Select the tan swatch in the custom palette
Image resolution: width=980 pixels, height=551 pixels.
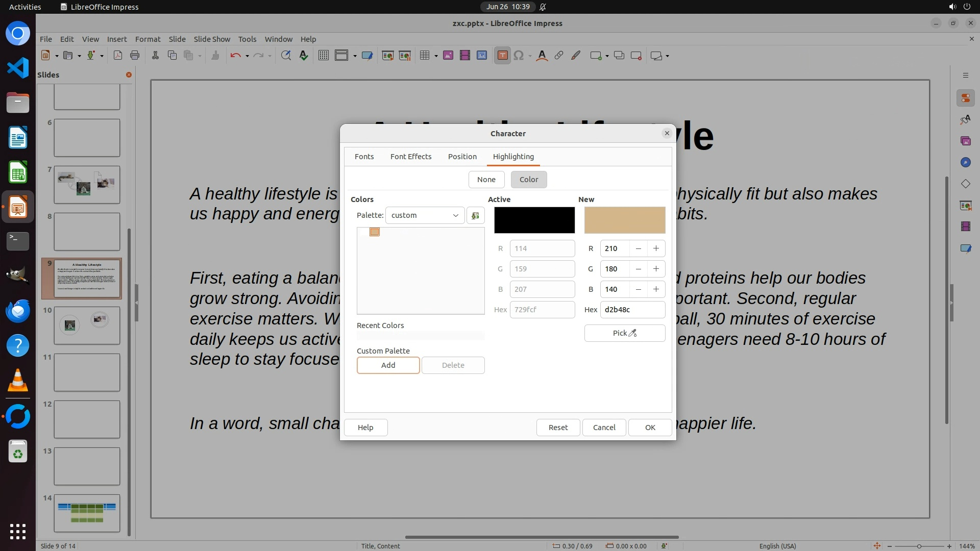375,232
